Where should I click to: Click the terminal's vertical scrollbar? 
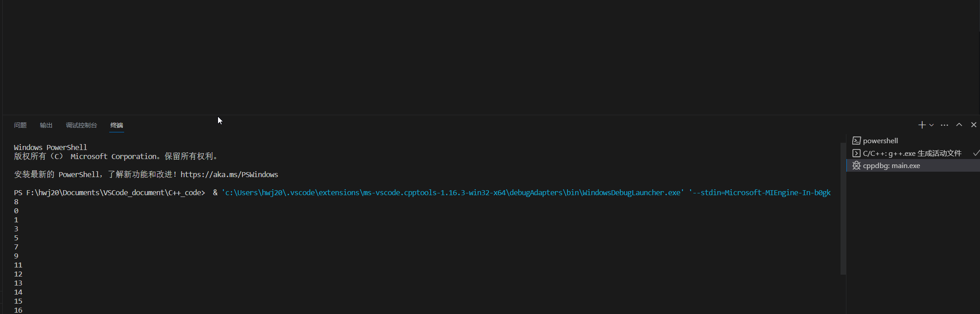[x=843, y=208]
